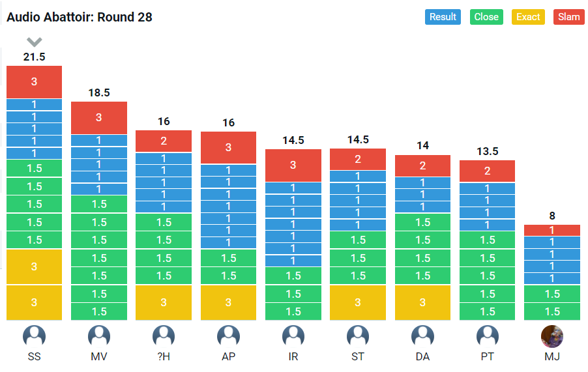Click ST player avatar icon
Screen dimensions: 588x372
(357, 336)
